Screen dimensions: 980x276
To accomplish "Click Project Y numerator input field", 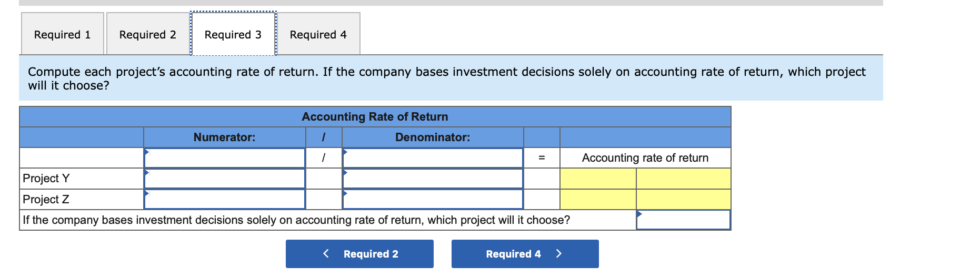I will 225,179.
